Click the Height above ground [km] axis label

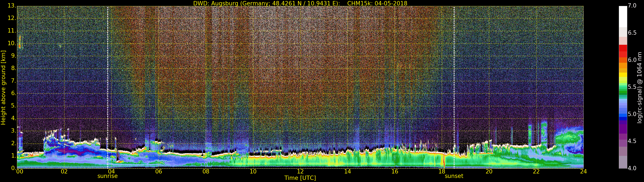(x=3, y=87)
